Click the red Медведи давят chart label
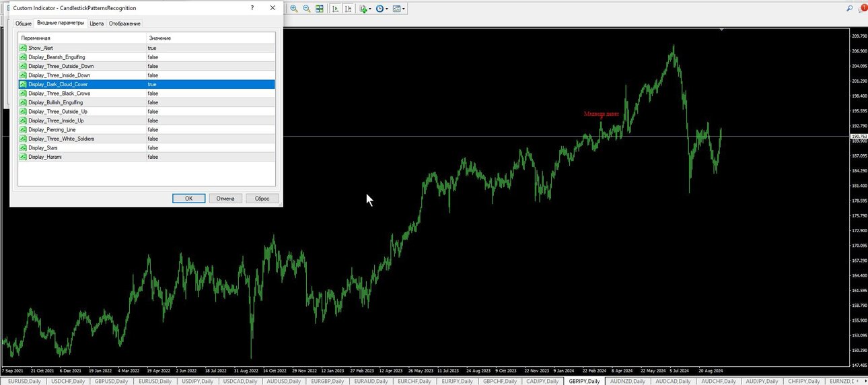 point(601,114)
